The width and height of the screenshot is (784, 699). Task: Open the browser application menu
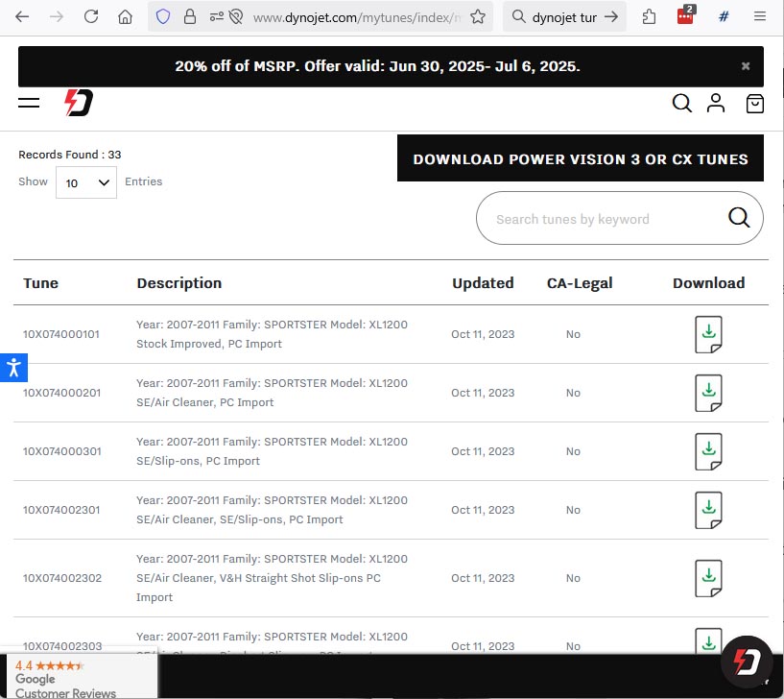(x=760, y=16)
